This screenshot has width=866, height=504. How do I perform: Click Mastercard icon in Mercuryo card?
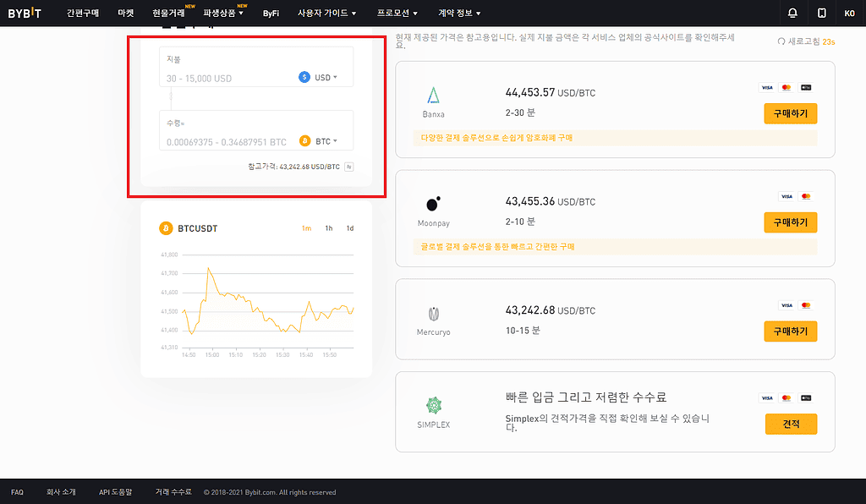tap(806, 305)
